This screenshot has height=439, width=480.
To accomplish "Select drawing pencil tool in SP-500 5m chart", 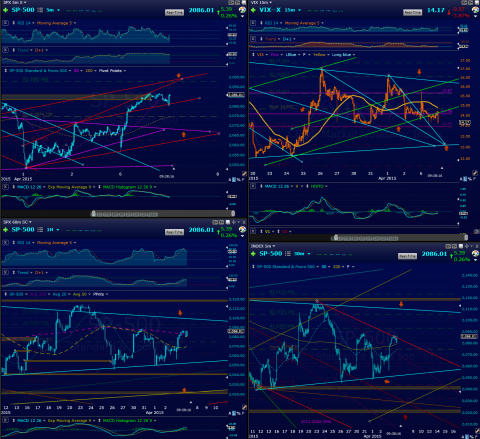I will [x=244, y=174].
